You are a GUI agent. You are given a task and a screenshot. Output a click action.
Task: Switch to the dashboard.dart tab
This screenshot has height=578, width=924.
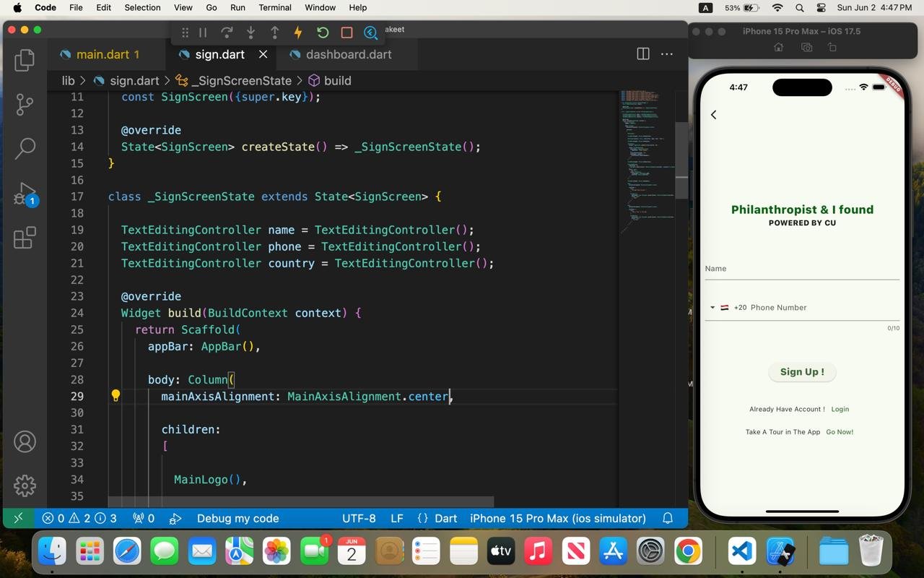click(x=348, y=54)
